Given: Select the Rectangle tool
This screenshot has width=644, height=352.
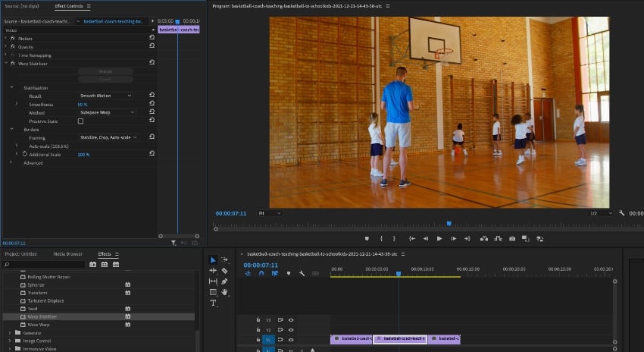Looking at the screenshot, I should [213, 292].
